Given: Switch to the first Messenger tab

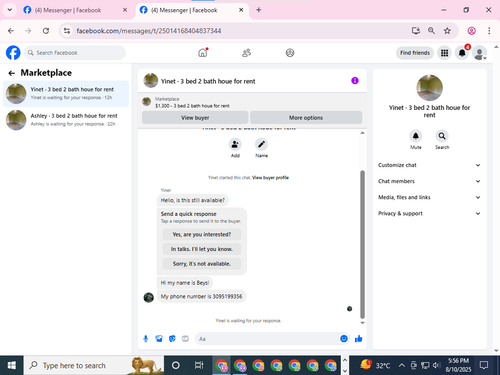Looking at the screenshot, I should pyautogui.click(x=75, y=10).
